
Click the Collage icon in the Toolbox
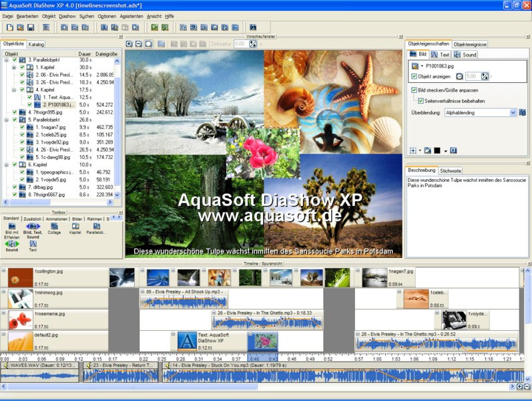pyautogui.click(x=53, y=227)
